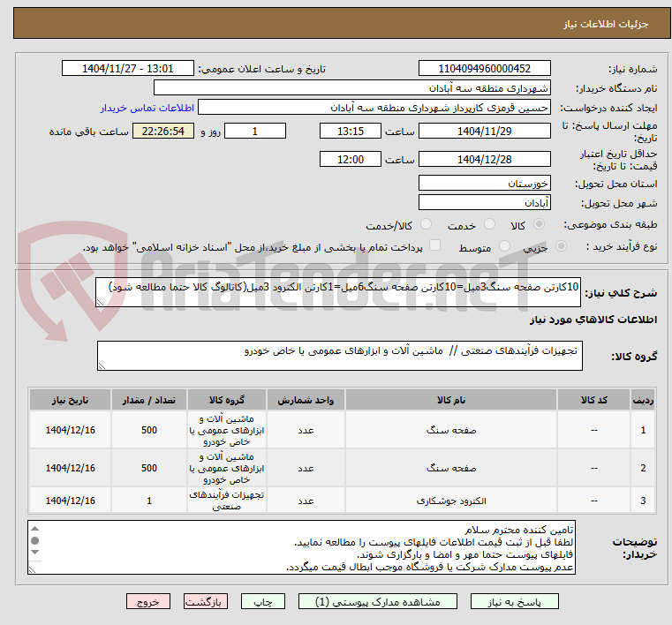Click the تعداد / مقدار column header
This screenshot has height=625, width=672.
[x=149, y=400]
